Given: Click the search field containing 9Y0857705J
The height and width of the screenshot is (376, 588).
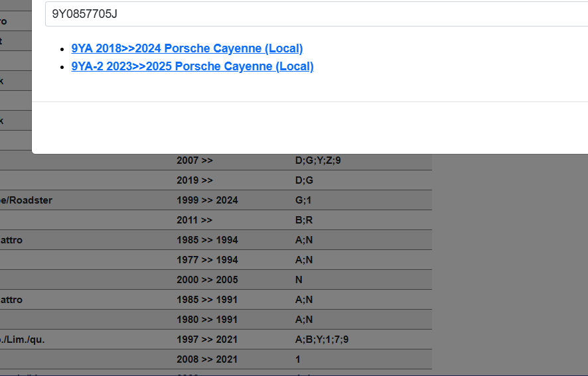Looking at the screenshot, I should pos(312,14).
